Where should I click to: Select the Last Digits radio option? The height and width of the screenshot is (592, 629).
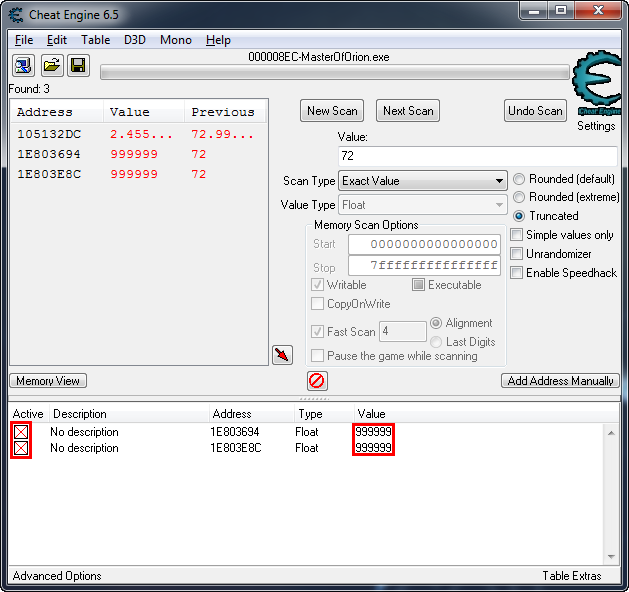coord(436,342)
